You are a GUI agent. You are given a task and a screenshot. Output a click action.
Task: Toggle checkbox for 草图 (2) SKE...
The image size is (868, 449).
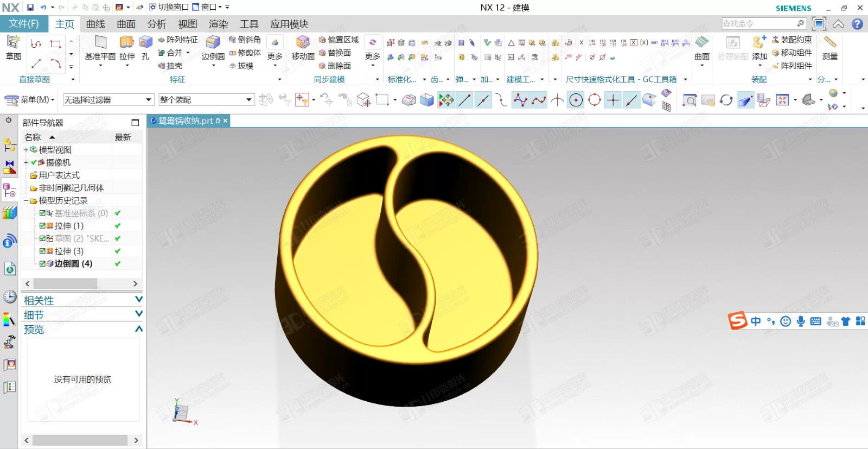(x=43, y=238)
